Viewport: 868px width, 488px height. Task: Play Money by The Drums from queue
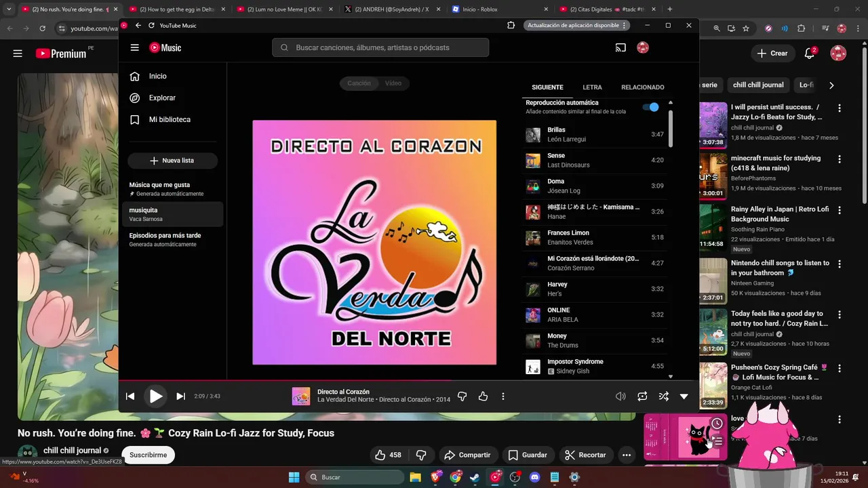coord(595,341)
